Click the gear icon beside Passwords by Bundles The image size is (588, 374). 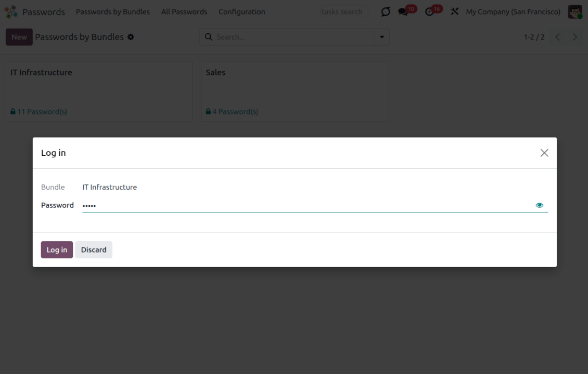pos(131,37)
